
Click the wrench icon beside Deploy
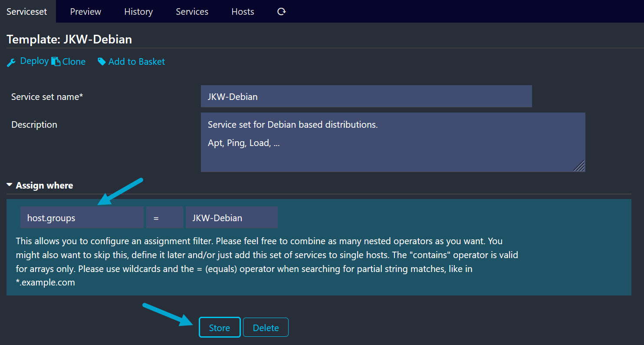click(x=11, y=62)
